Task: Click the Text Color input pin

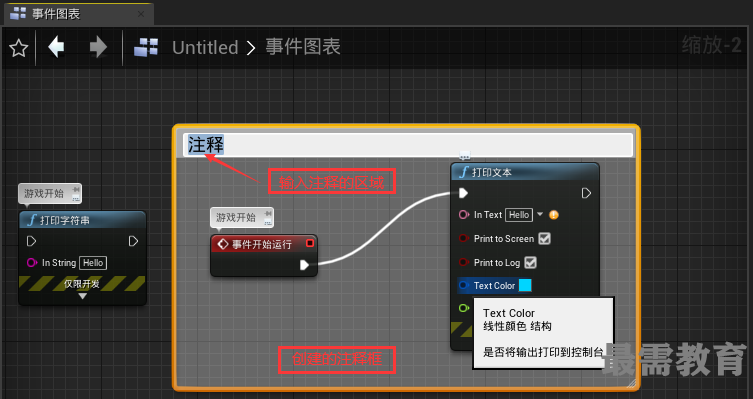Action: (x=463, y=286)
